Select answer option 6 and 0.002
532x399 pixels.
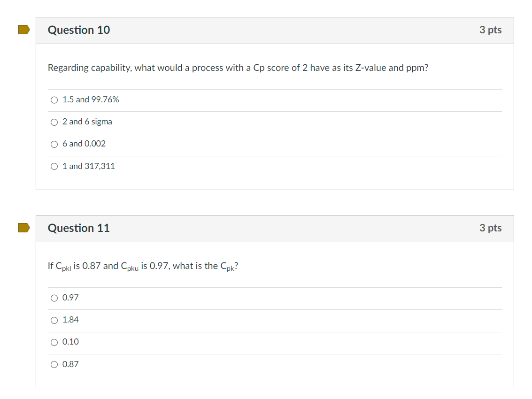click(x=54, y=144)
